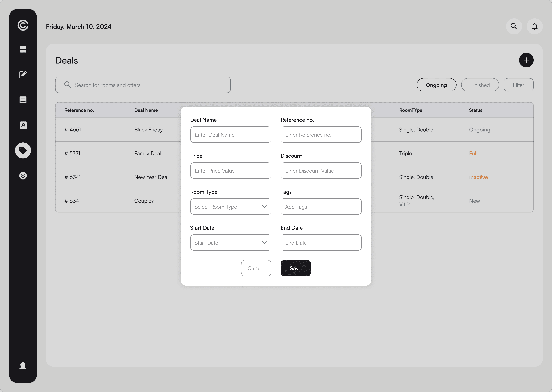Screen dimensions: 552x392
Task: Click the Cancel button
Action: click(256, 268)
